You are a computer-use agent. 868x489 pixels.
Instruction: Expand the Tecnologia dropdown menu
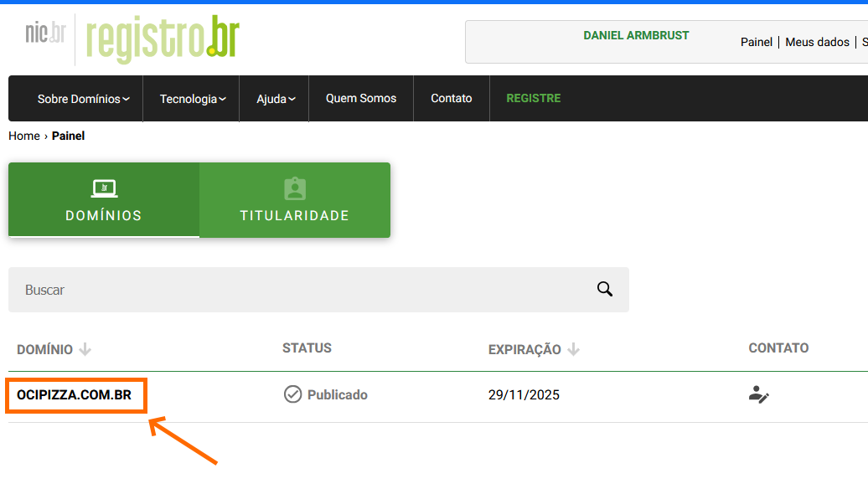tap(193, 99)
